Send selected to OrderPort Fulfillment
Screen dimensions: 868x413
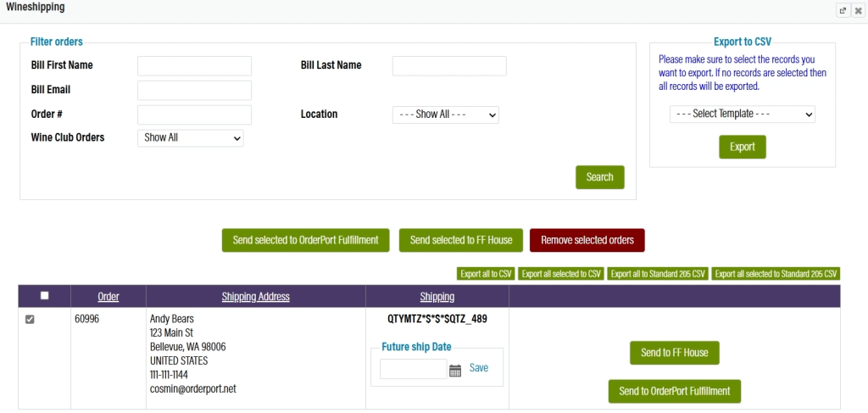coord(305,240)
